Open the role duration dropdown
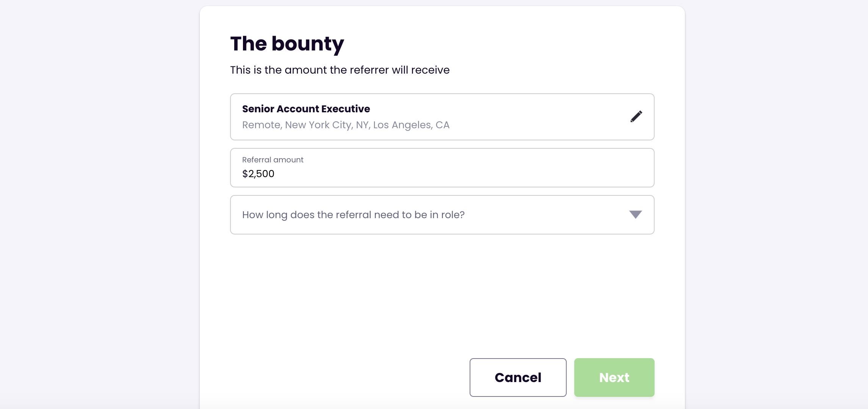The height and width of the screenshot is (409, 868). point(442,215)
